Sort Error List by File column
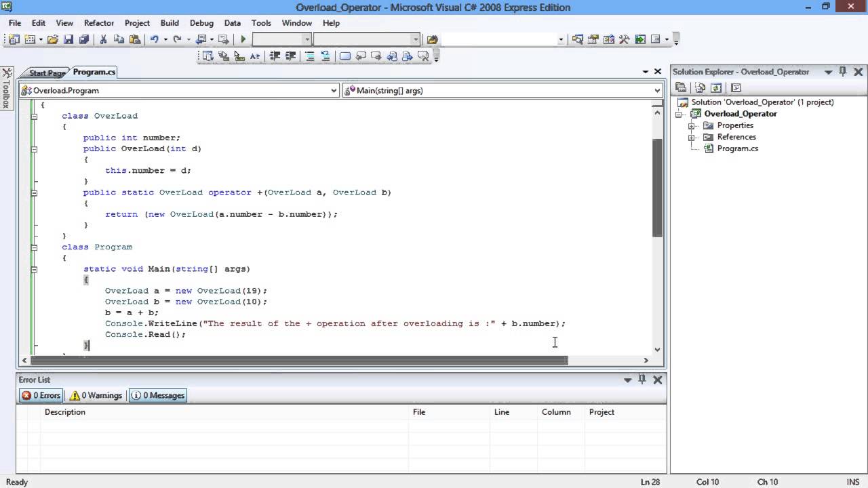Viewport: 868px width, 488px height. click(x=449, y=411)
